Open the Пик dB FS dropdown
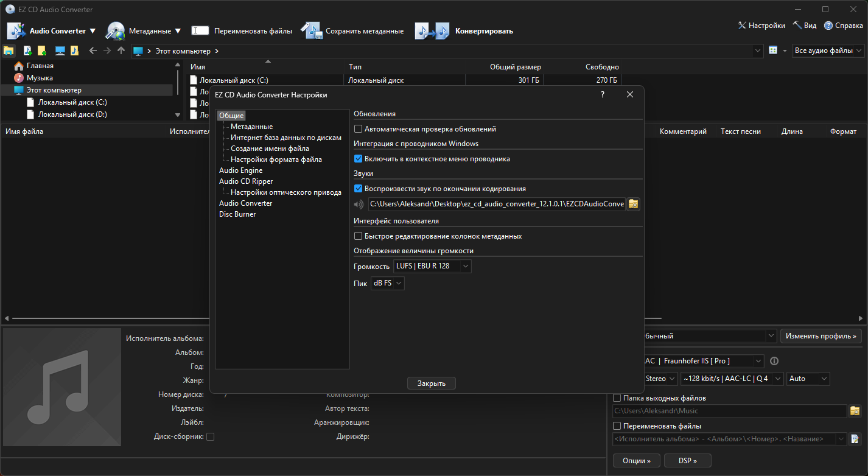Image resolution: width=868 pixels, height=476 pixels. point(388,283)
